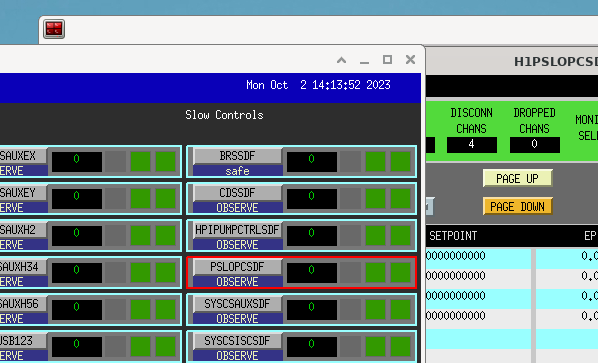The width and height of the screenshot is (598, 363).
Task: Click the SAUXEX row count field
Action: point(77,162)
